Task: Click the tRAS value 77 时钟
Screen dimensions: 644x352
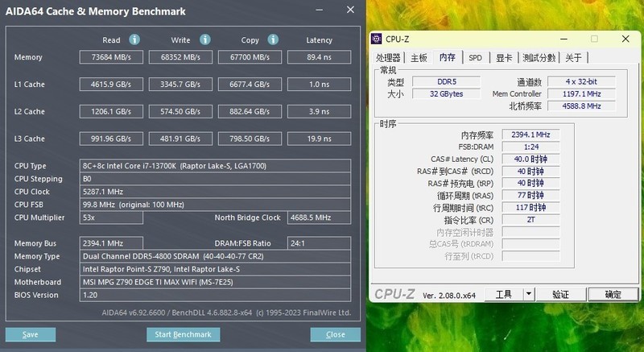Action: (530, 195)
